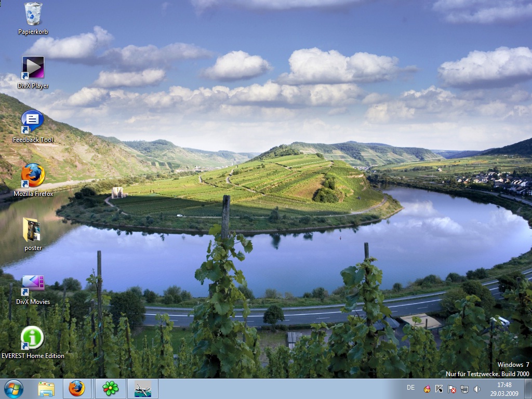The height and width of the screenshot is (399, 532).
Task: Open the ICQ flower taskbar button
Action: (x=110, y=389)
